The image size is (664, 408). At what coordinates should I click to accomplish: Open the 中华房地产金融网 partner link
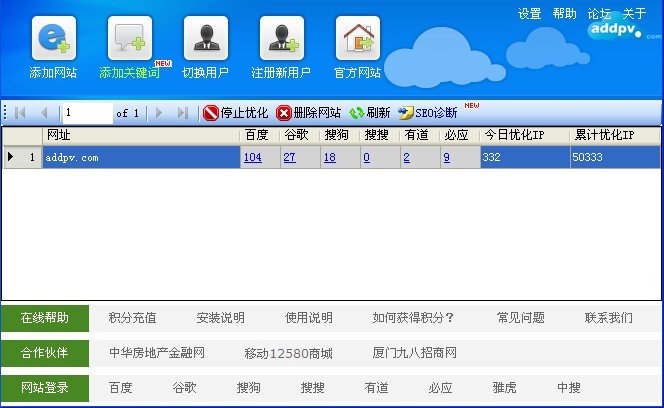point(157,353)
